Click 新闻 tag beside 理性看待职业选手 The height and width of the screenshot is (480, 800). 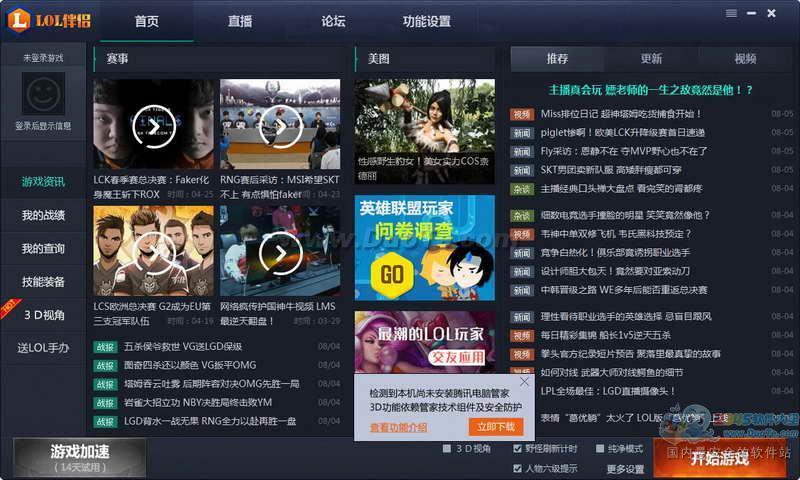pos(521,317)
